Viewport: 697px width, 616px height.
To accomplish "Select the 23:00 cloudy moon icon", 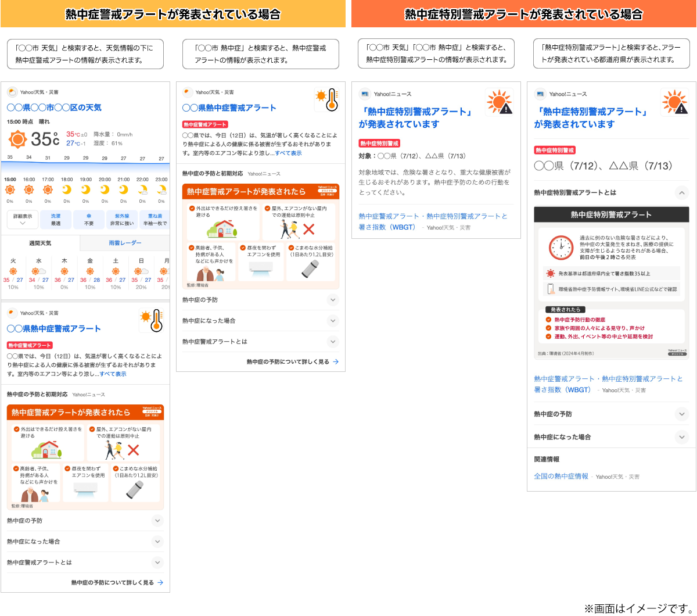I will (x=161, y=190).
